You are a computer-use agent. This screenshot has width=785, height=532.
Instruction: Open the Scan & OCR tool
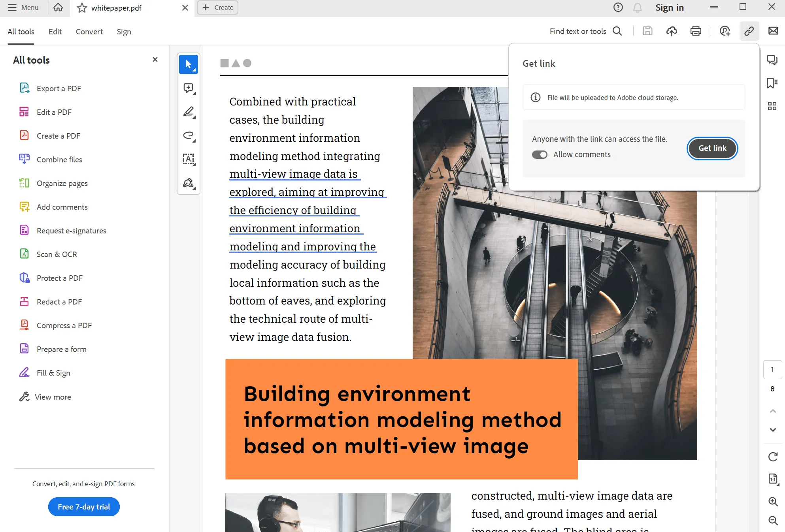[57, 254]
